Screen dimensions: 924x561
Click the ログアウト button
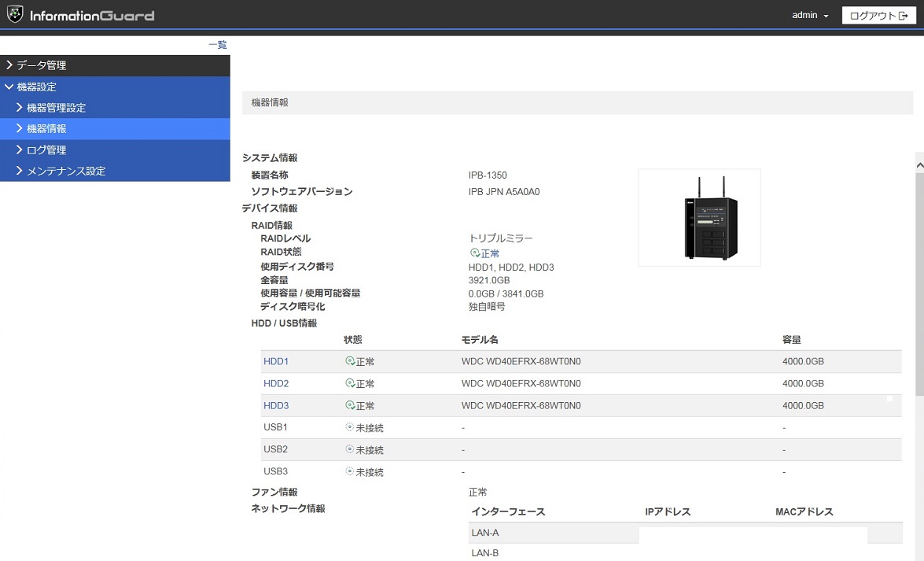coord(878,15)
